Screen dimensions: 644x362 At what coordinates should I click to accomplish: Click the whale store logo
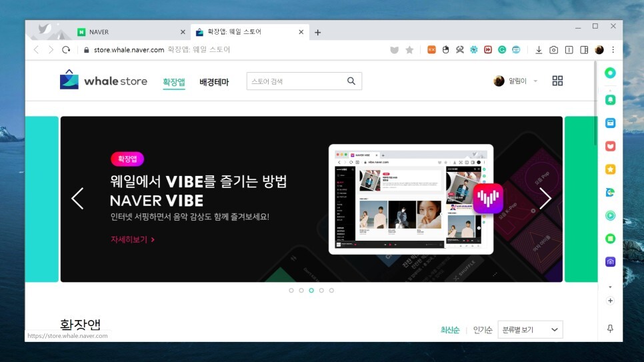[x=103, y=80]
